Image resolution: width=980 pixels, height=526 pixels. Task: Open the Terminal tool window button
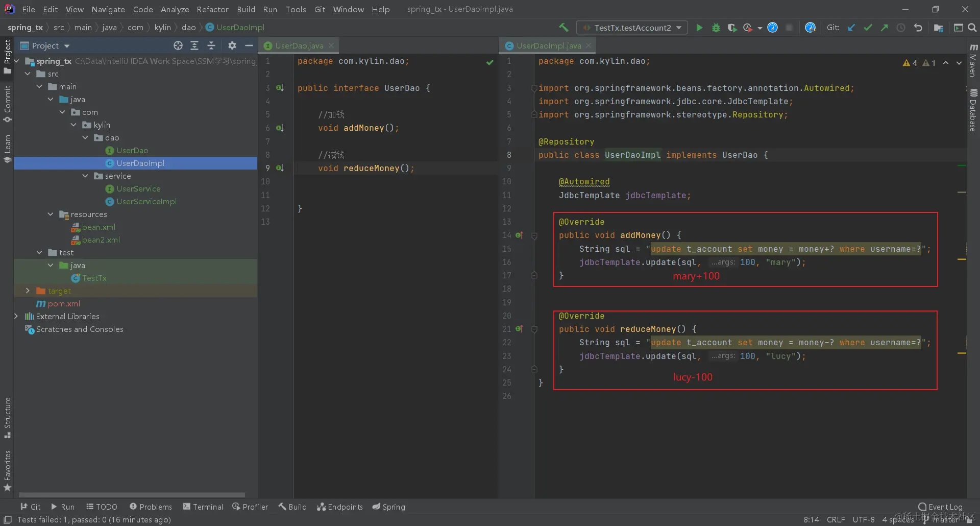[x=203, y=507]
